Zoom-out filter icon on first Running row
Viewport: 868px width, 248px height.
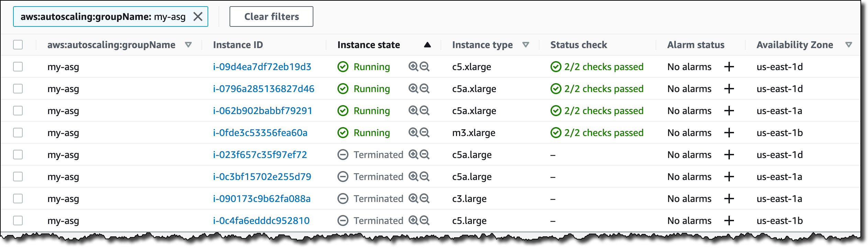point(425,67)
